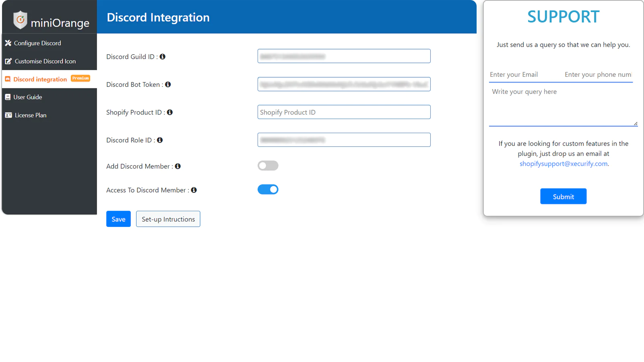
Task: Click the phone number field
Action: point(598,75)
